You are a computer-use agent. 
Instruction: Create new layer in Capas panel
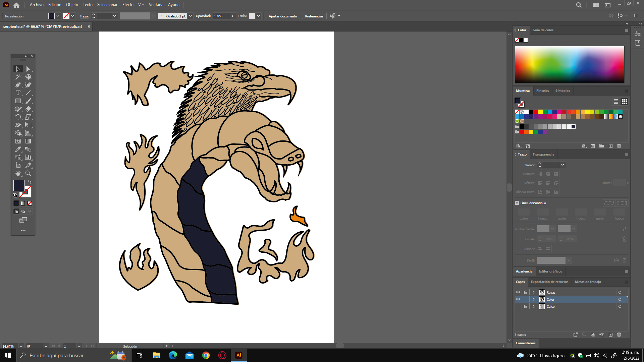pos(610,335)
